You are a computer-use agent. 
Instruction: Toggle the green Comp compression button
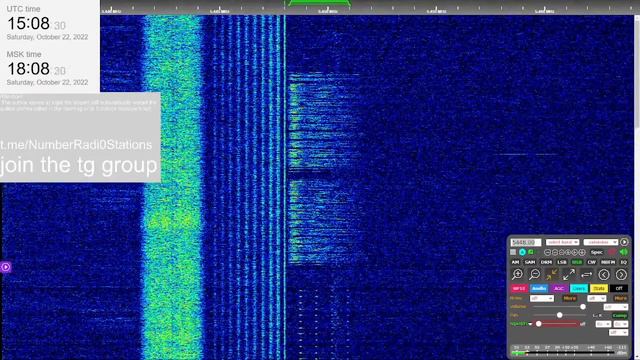click(619, 316)
